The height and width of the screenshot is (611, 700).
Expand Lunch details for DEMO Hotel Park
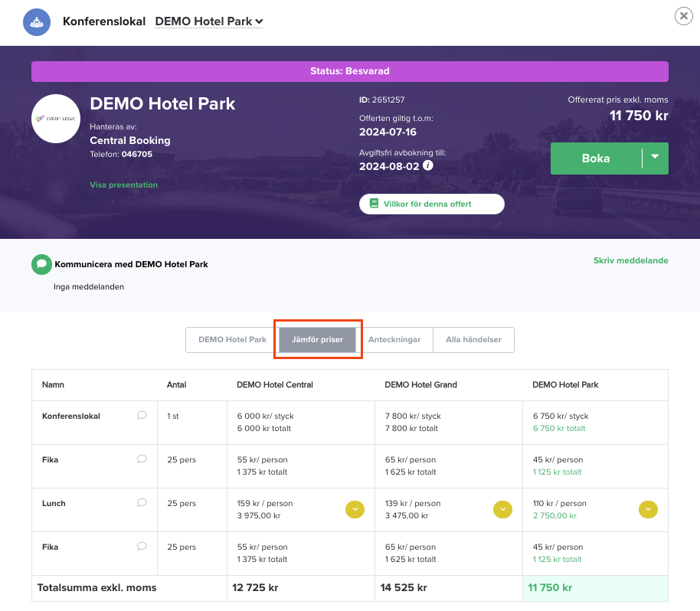pos(648,509)
